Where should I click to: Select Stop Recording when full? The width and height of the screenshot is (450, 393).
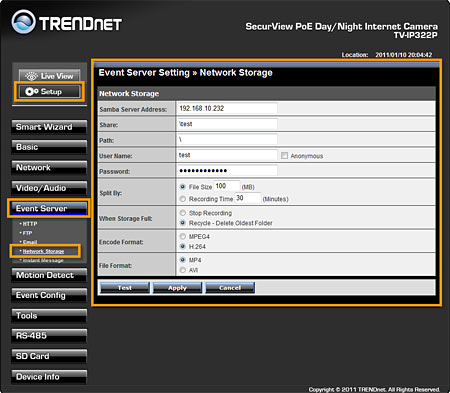coord(183,213)
